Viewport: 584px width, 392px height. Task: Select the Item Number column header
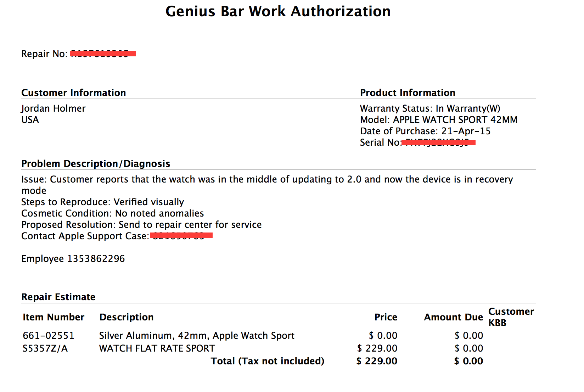pyautogui.click(x=54, y=317)
